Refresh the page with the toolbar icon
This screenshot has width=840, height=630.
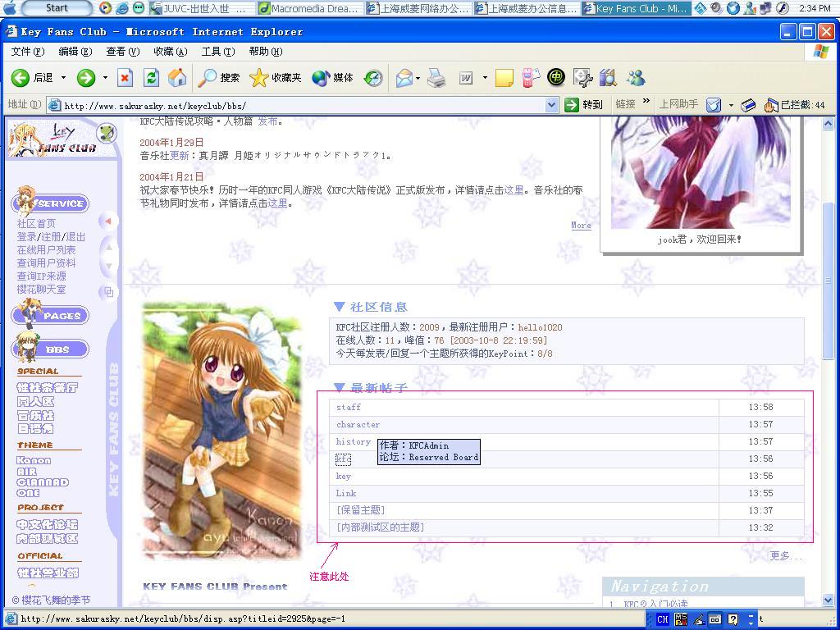coord(151,78)
